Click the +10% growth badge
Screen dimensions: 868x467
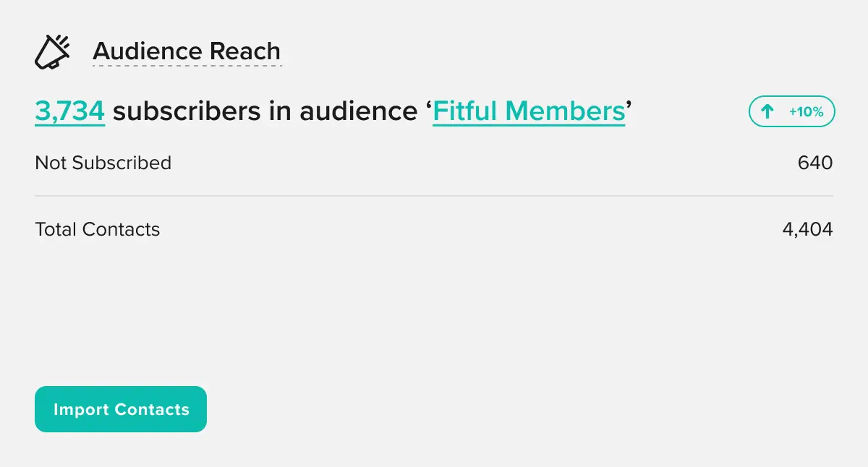(791, 112)
